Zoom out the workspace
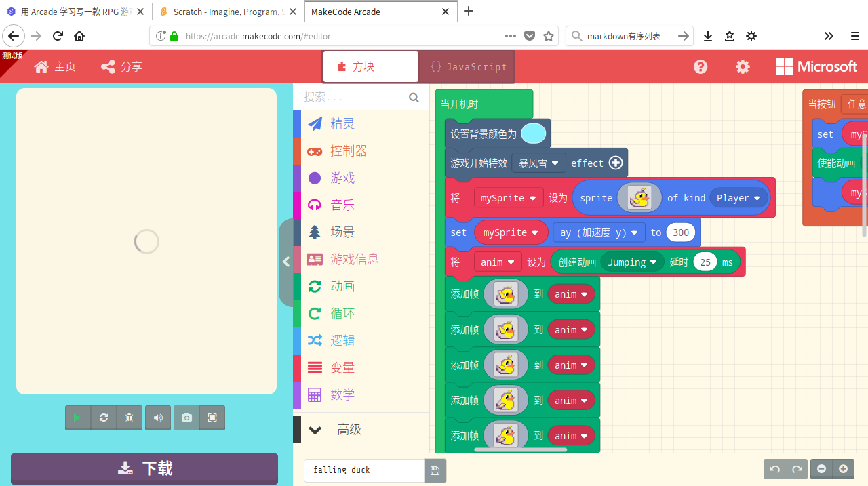This screenshot has height=486, width=868. pyautogui.click(x=822, y=469)
